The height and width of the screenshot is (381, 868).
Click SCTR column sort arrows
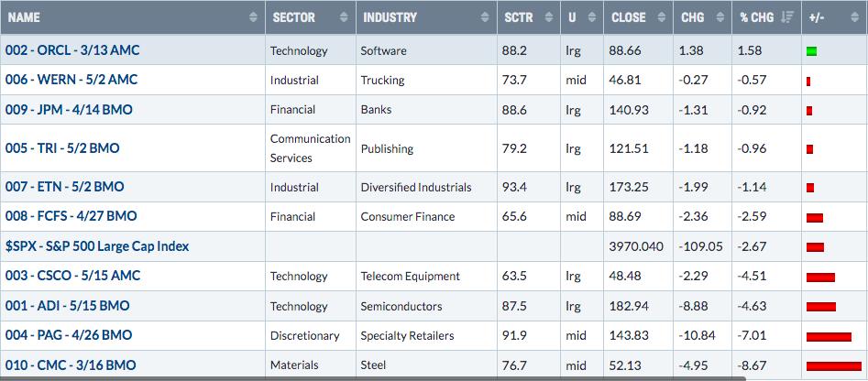pyautogui.click(x=549, y=17)
